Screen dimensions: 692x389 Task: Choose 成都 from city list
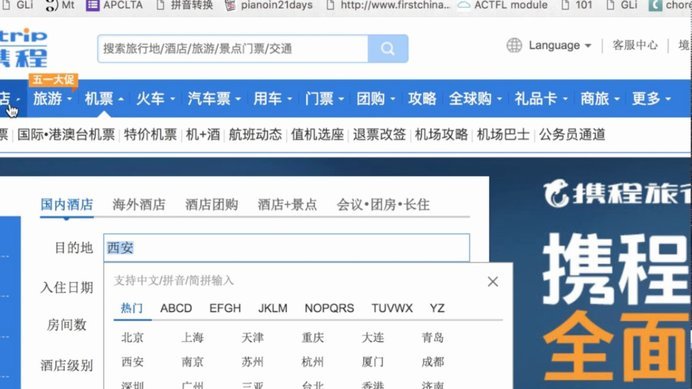432,362
